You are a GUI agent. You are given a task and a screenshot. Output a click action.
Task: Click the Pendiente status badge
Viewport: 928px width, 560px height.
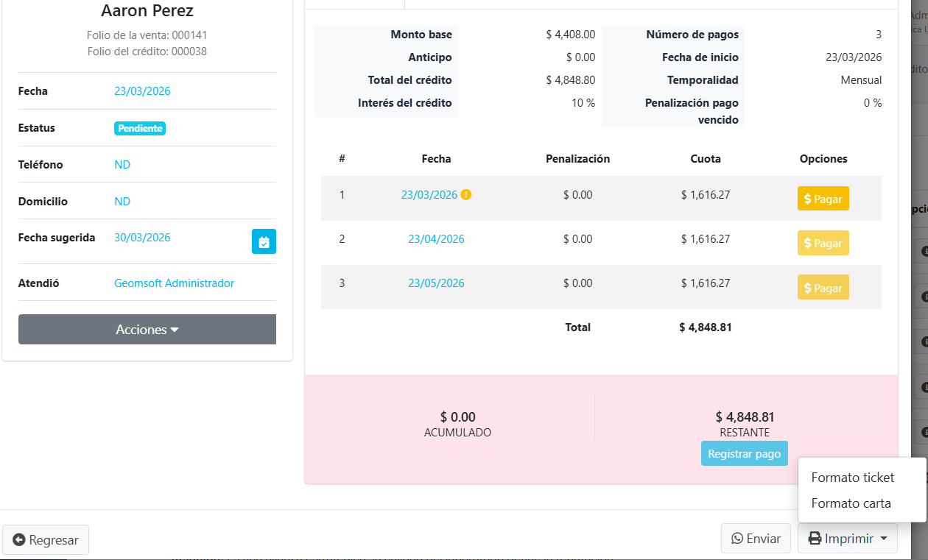[x=140, y=128]
